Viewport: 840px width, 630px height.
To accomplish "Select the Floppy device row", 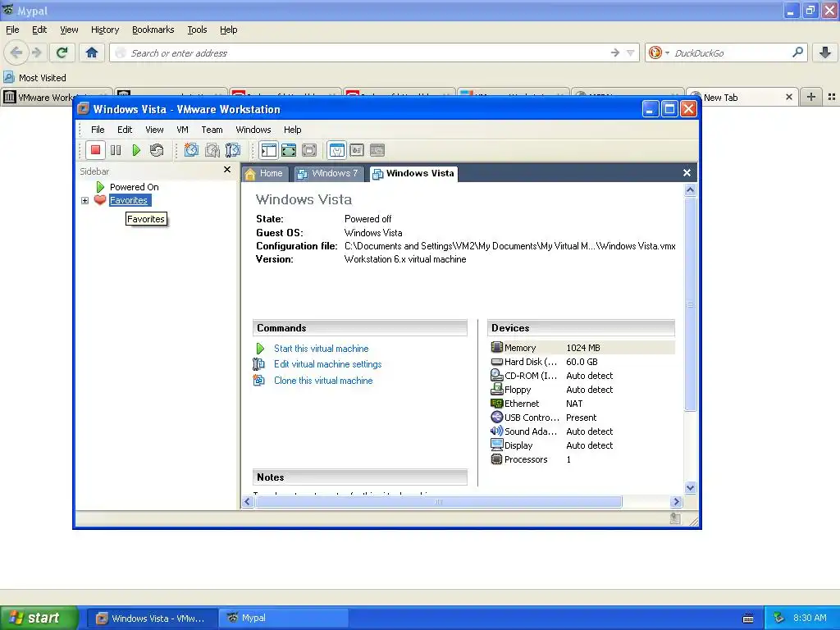I will tap(582, 390).
